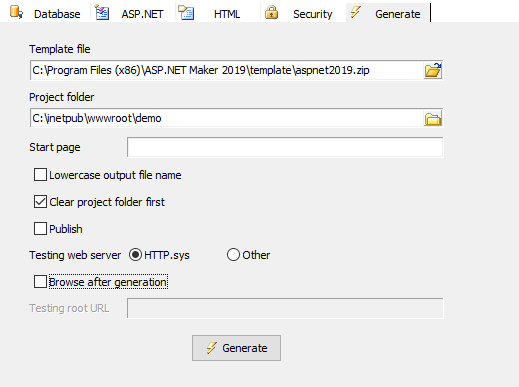The height and width of the screenshot is (387, 519).
Task: Click the Start page input field
Action: pos(285,147)
